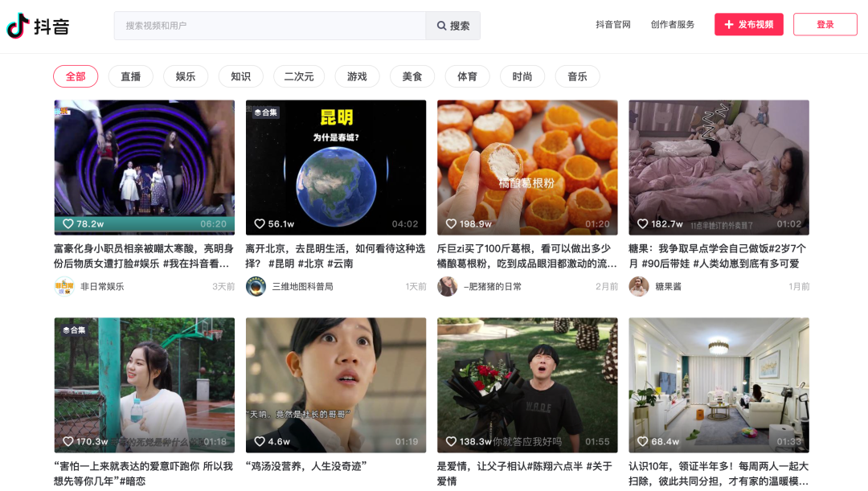Open the man with bouquet video thumbnail

pyautogui.click(x=527, y=385)
